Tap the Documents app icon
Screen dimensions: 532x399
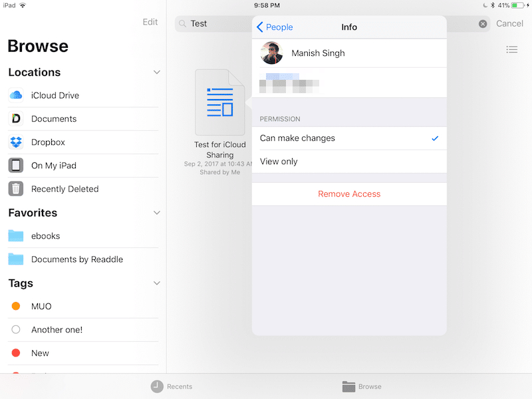(x=16, y=118)
